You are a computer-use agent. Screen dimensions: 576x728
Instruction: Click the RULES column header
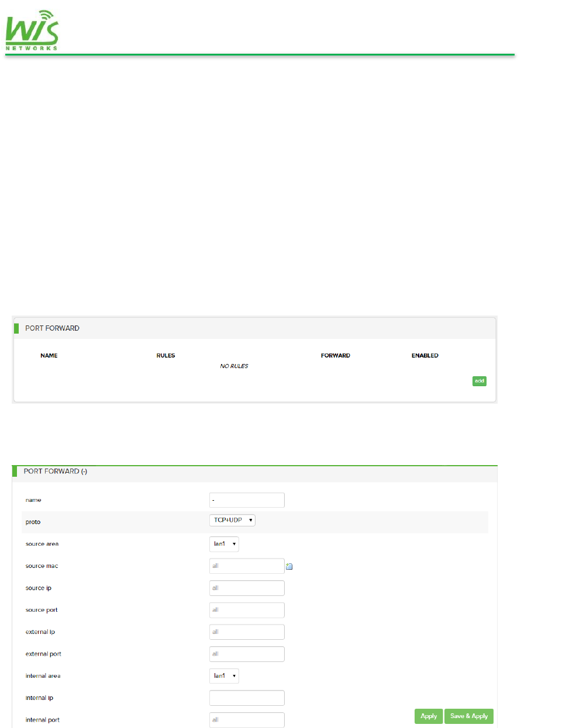(165, 355)
